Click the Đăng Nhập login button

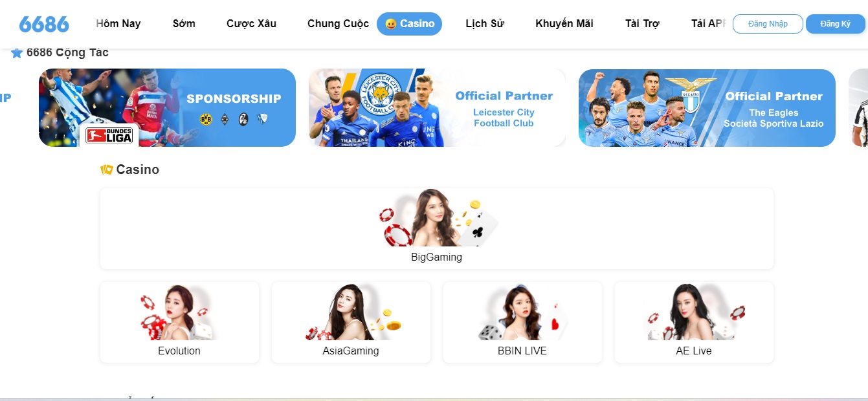(x=768, y=24)
